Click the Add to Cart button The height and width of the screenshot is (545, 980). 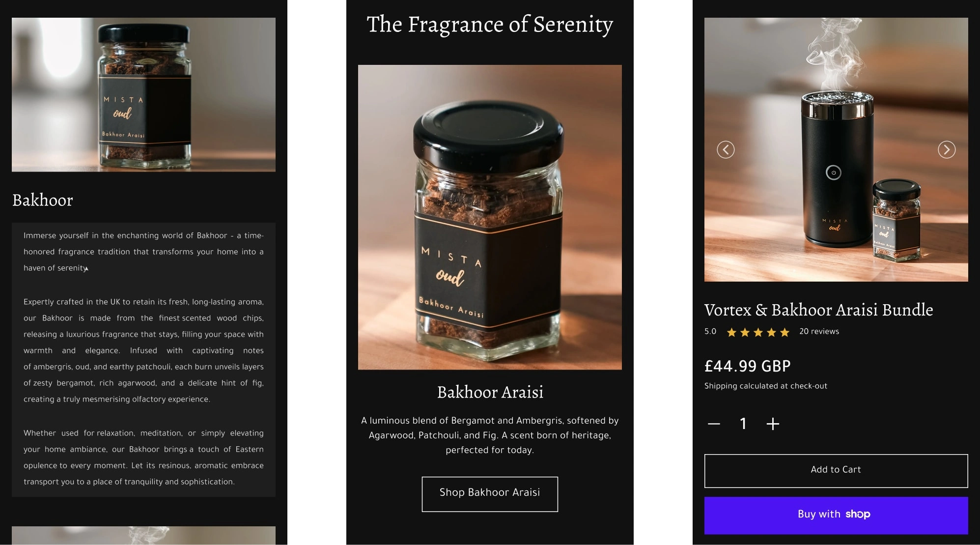tap(836, 471)
